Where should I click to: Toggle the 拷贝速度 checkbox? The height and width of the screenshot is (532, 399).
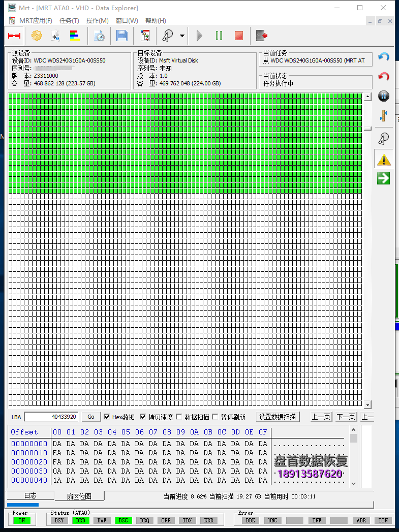click(x=143, y=417)
